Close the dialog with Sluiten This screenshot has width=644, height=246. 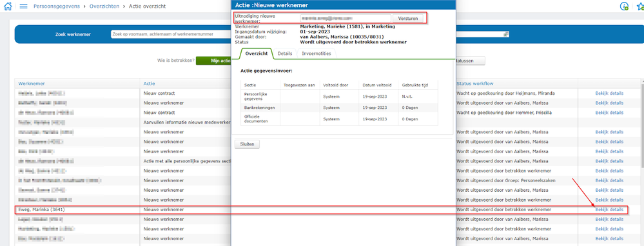pyautogui.click(x=247, y=144)
